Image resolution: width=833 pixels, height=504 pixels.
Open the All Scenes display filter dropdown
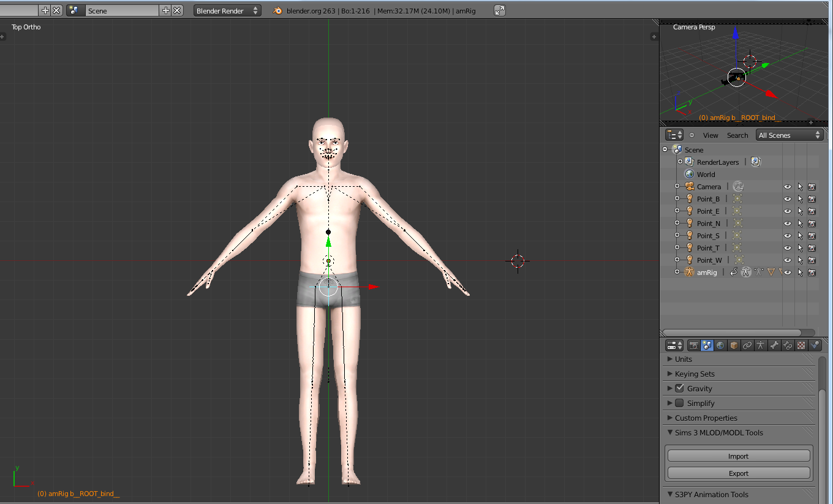click(788, 135)
